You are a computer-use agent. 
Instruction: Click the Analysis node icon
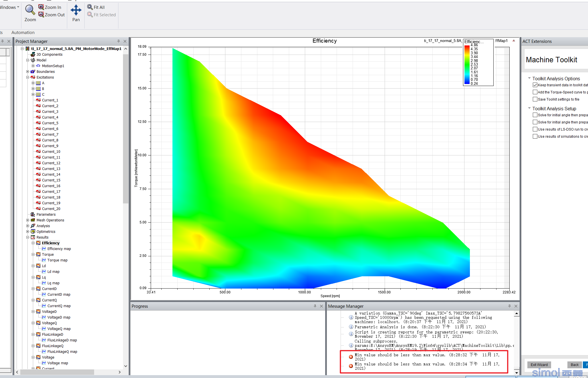tap(33, 226)
